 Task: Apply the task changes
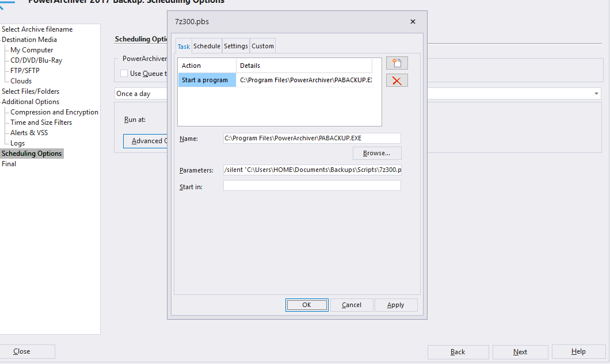click(x=396, y=305)
